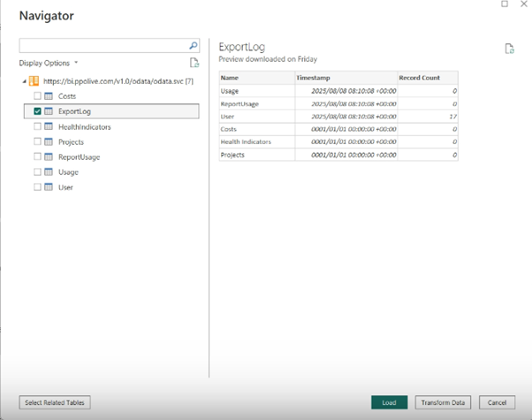532x420 pixels.
Task: Click the Record Count column header
Action: pos(428,78)
